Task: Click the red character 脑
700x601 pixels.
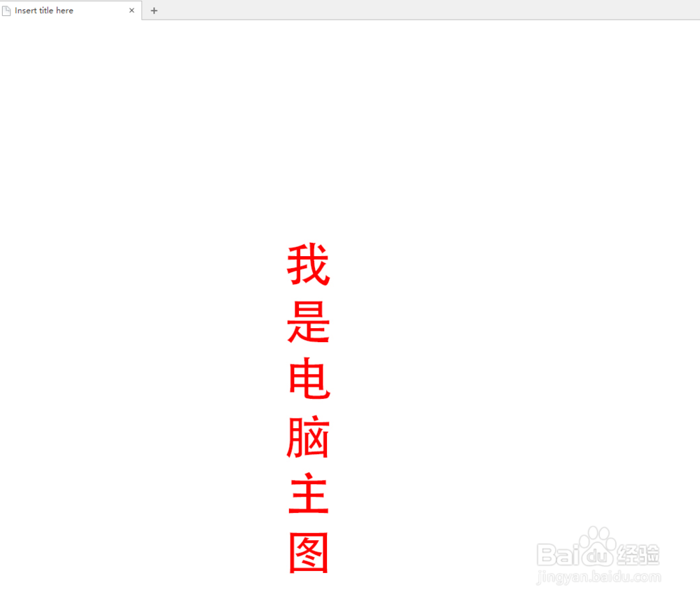Action: click(x=309, y=437)
